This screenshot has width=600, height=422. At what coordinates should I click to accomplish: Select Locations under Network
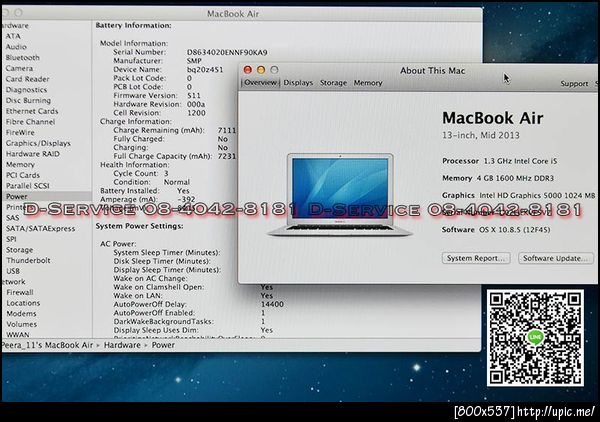23,303
